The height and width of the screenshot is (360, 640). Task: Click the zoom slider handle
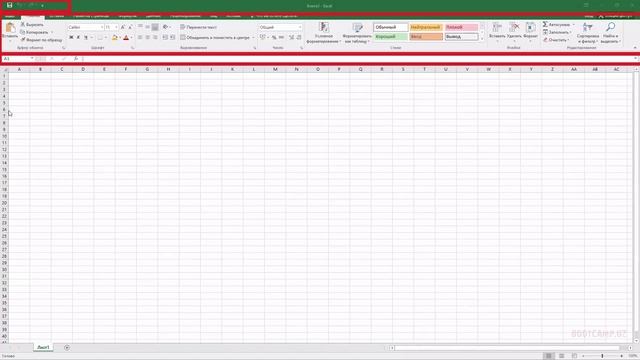coord(602,356)
